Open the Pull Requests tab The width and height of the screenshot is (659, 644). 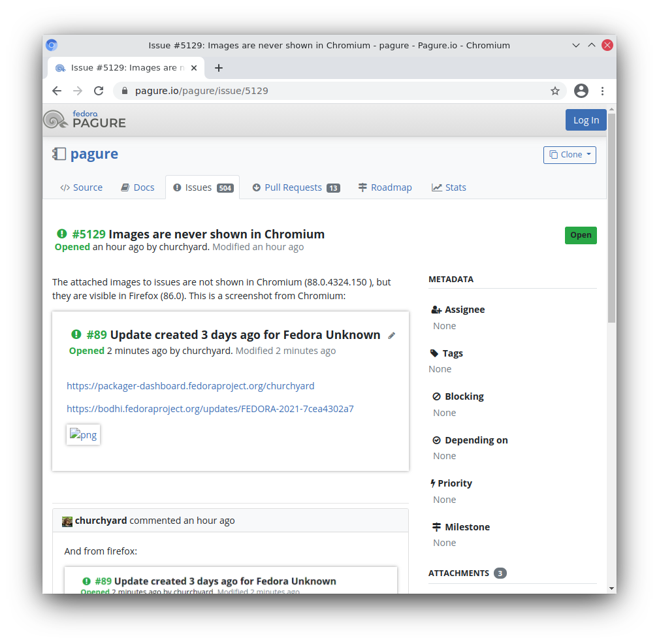click(x=296, y=187)
